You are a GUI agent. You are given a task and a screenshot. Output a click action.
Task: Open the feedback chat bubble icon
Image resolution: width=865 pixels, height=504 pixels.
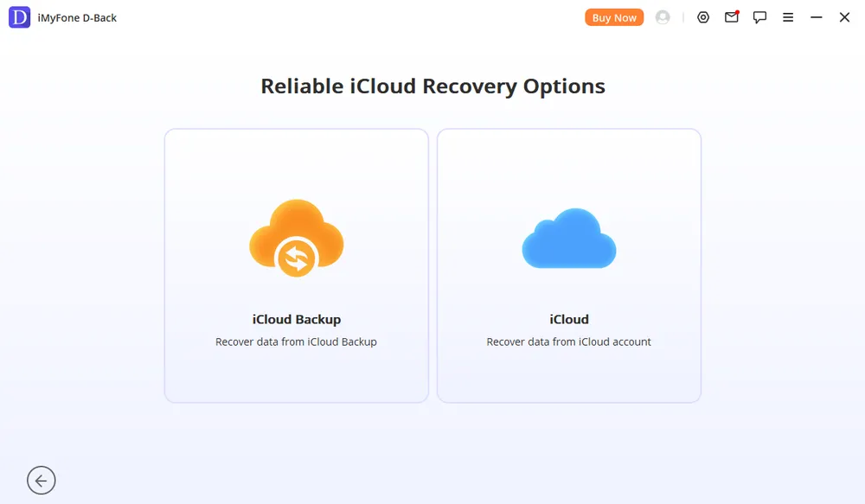(759, 17)
